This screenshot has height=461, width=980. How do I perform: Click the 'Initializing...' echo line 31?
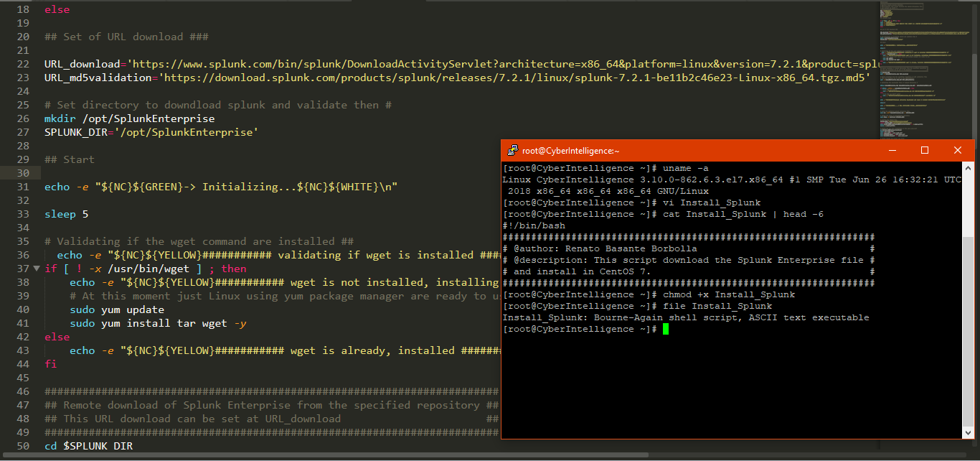click(x=221, y=187)
